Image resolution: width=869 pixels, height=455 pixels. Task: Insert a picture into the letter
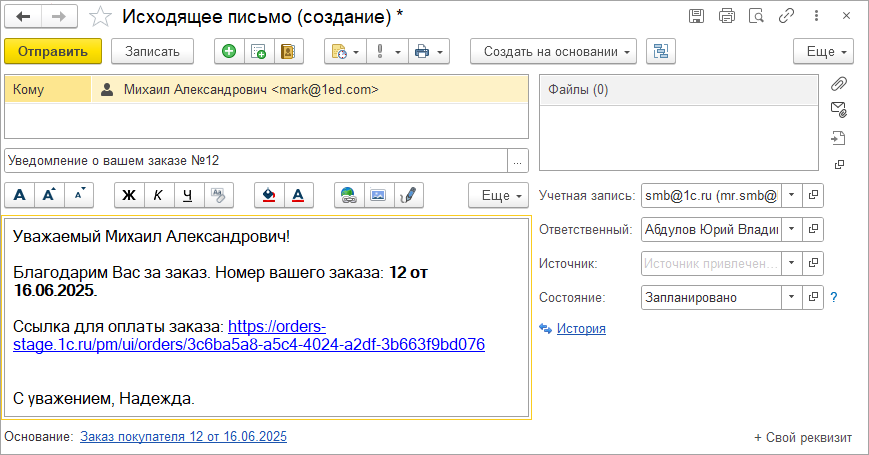pos(378,195)
